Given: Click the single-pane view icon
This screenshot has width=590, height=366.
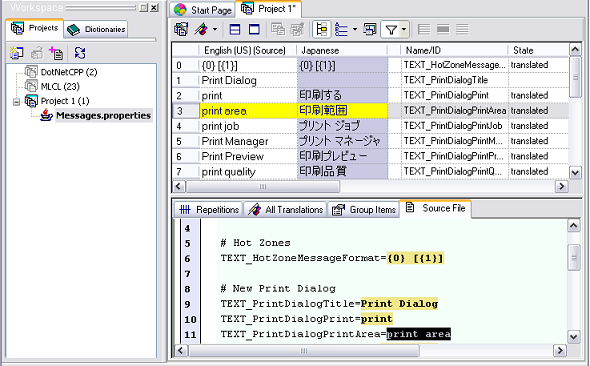Looking at the screenshot, I should (254, 29).
